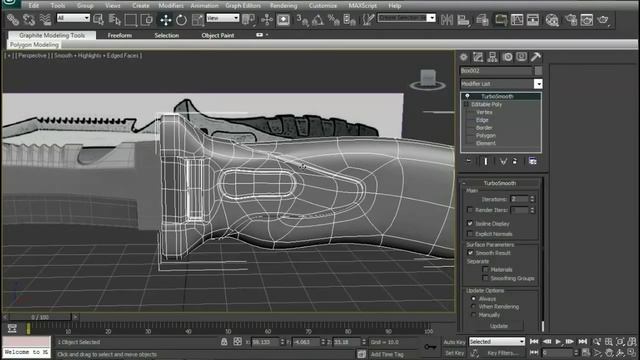The height and width of the screenshot is (360, 640).
Task: Open Render Setup dialog
Action: (571, 19)
